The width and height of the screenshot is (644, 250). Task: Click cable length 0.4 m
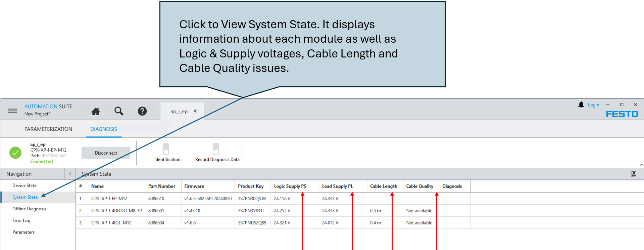(375, 223)
